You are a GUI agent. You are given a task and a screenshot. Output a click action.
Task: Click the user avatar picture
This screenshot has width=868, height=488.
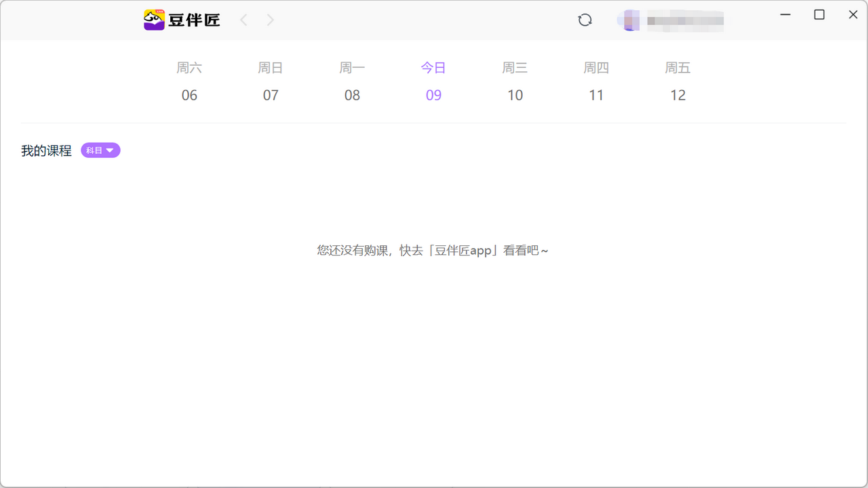pyautogui.click(x=629, y=20)
